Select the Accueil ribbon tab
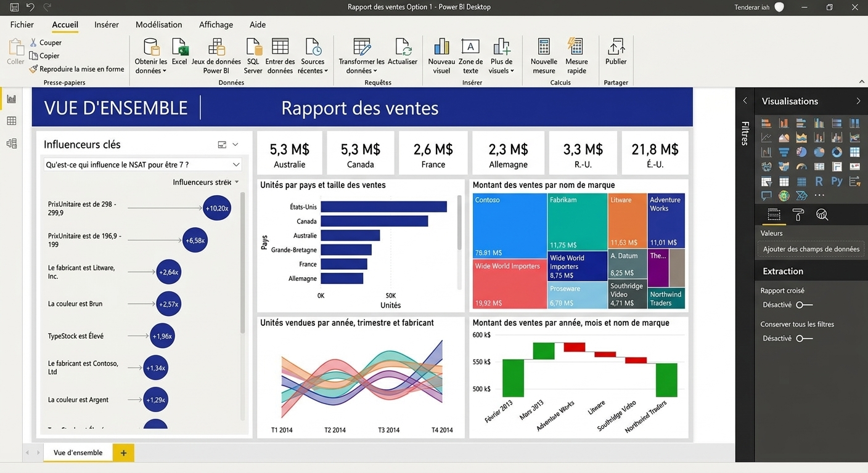Viewport: 868px width, 473px height. pos(65,25)
